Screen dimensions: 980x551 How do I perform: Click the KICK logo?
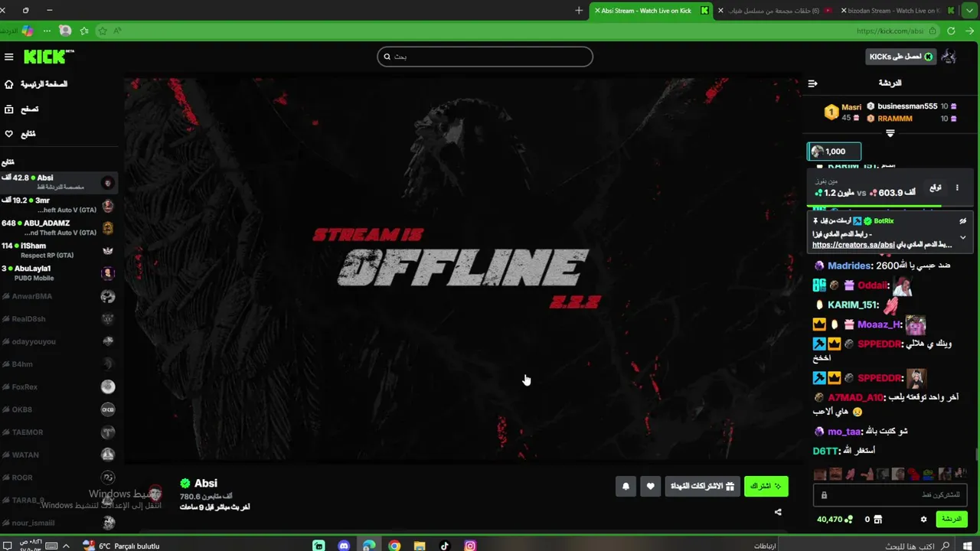click(47, 57)
